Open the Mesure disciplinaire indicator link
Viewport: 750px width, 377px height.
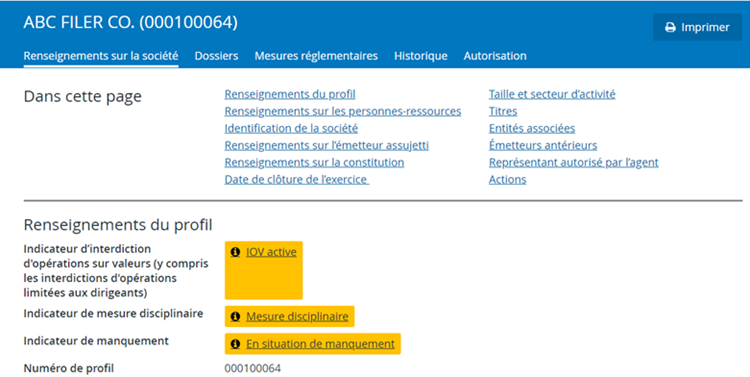297,317
